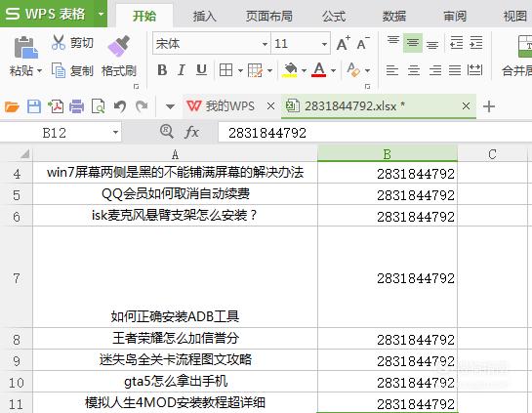Open file with folder icon
This screenshot has height=413, width=532.
[12, 106]
